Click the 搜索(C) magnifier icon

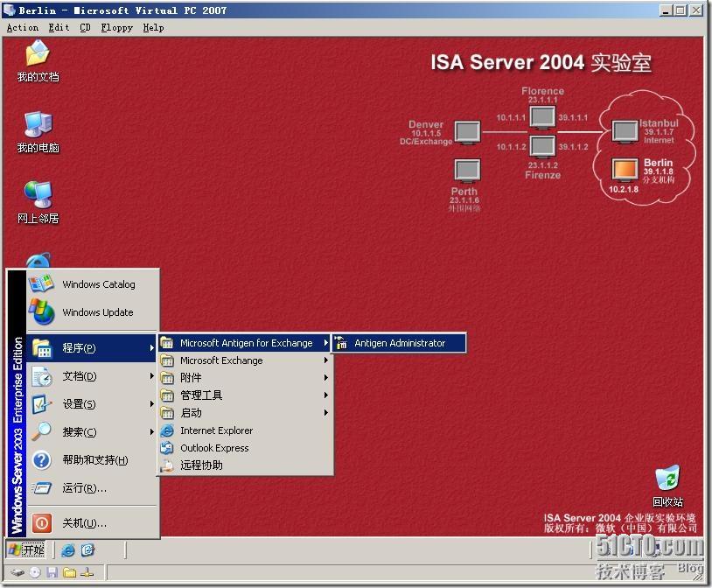[42, 432]
